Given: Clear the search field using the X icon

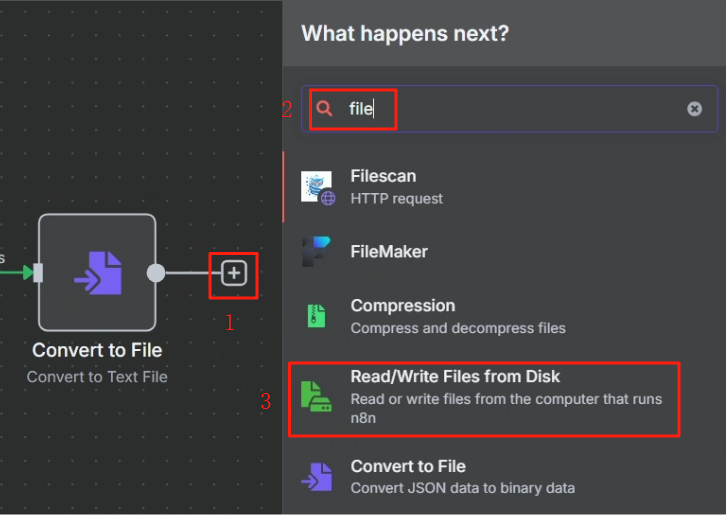Looking at the screenshot, I should point(694,109).
